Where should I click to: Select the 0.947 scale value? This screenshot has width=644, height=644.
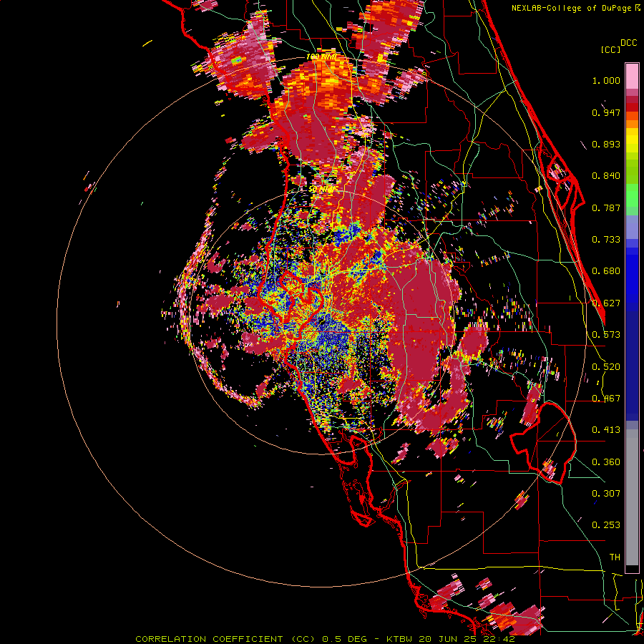point(606,112)
